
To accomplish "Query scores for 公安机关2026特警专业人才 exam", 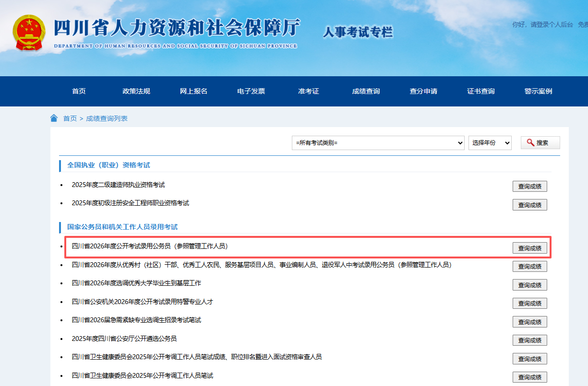I will pyautogui.click(x=529, y=303).
